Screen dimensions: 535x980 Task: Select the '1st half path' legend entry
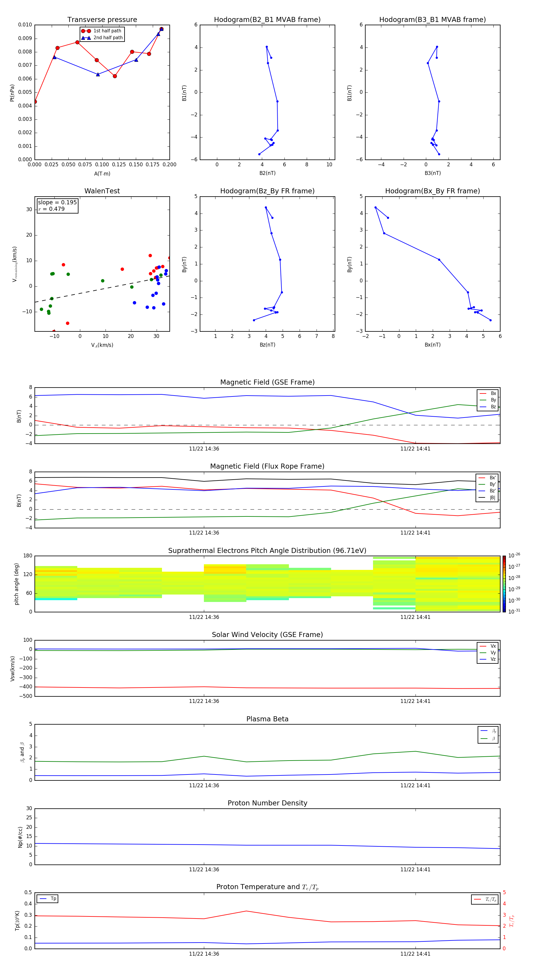(x=102, y=31)
